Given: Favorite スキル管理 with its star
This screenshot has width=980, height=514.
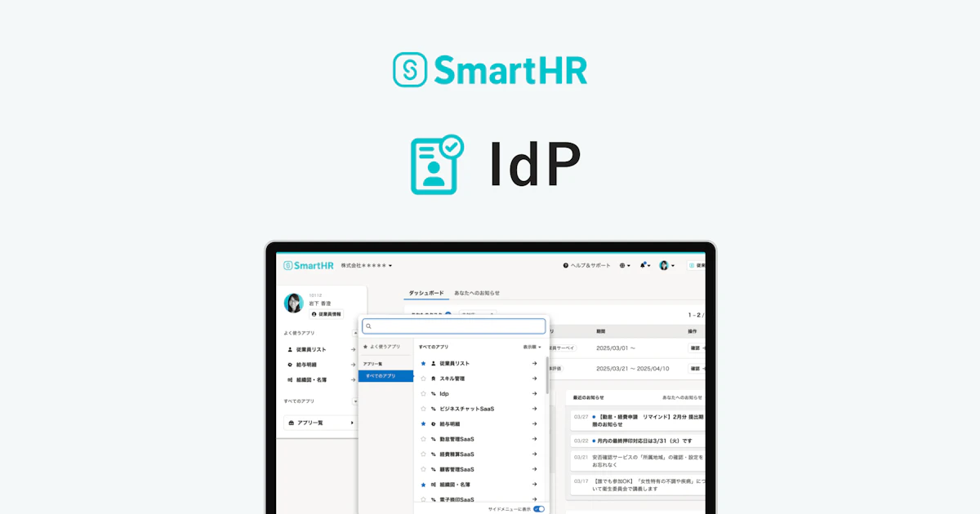Looking at the screenshot, I should [423, 379].
